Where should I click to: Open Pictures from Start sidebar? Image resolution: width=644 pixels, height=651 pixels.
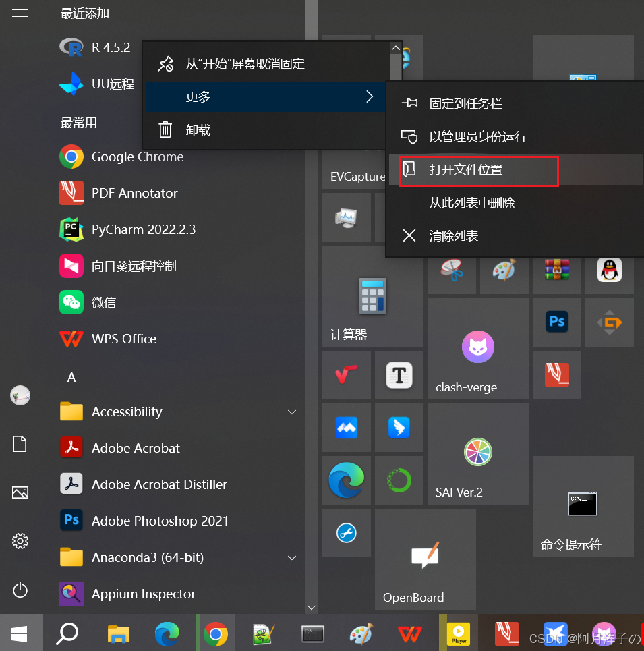20,492
